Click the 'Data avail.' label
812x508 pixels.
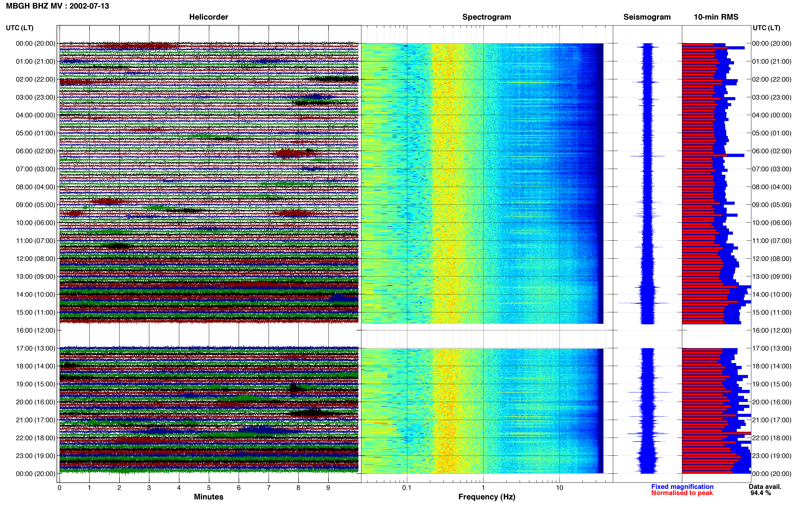[x=765, y=486]
